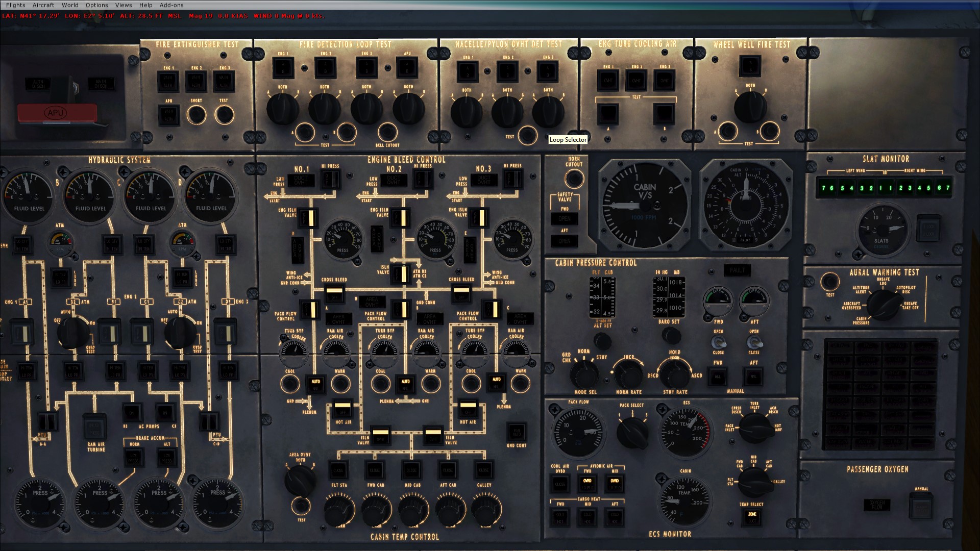980x551 pixels.
Task: Click the Cabin V/S gauge
Action: point(645,205)
